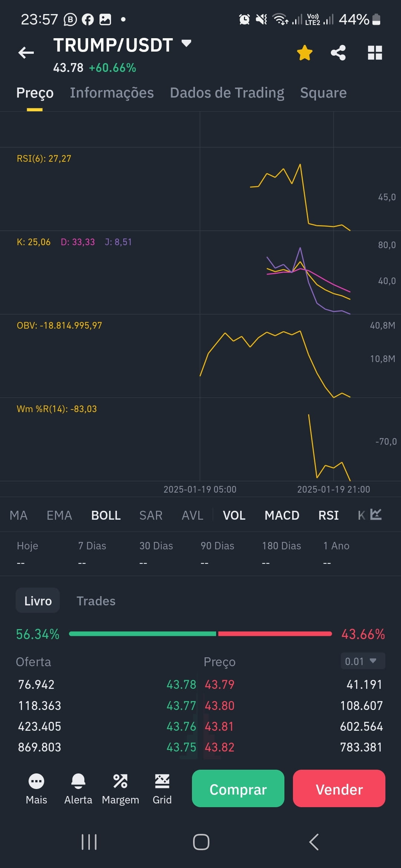Open the Dados de Trading tab
The height and width of the screenshot is (868, 401).
pyautogui.click(x=227, y=93)
